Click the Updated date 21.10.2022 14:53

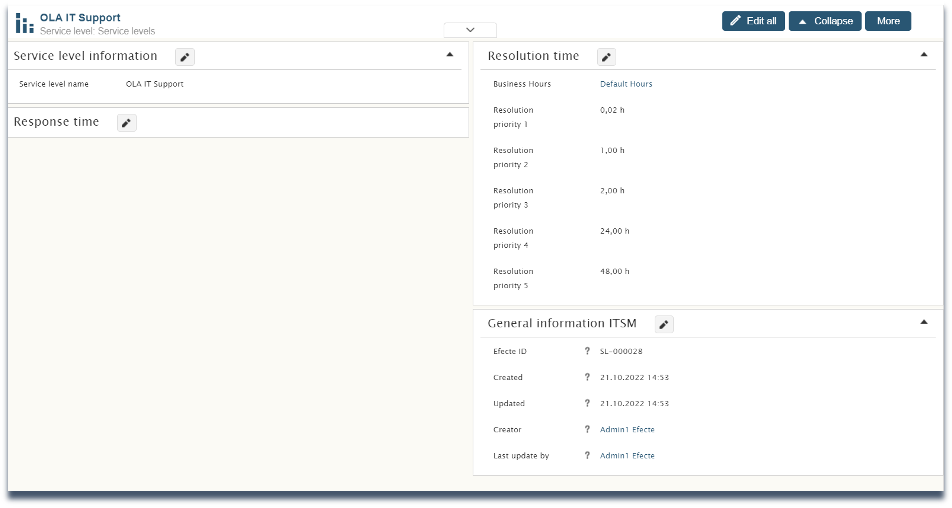pos(634,403)
